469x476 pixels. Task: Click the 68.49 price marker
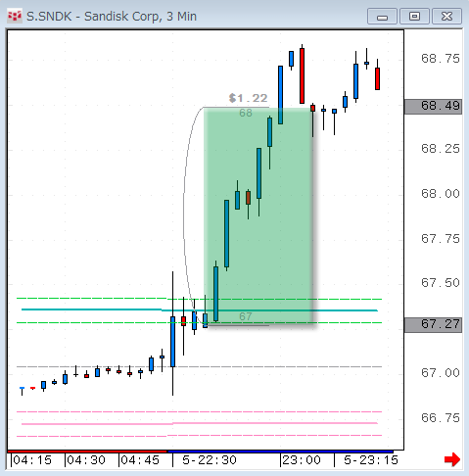(x=434, y=106)
